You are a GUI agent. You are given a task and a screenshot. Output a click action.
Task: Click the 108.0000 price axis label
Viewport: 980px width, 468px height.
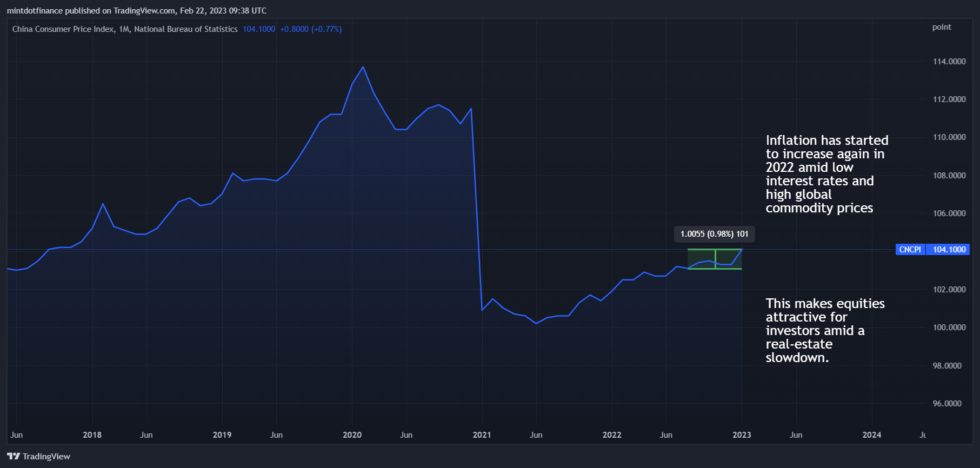[949, 176]
